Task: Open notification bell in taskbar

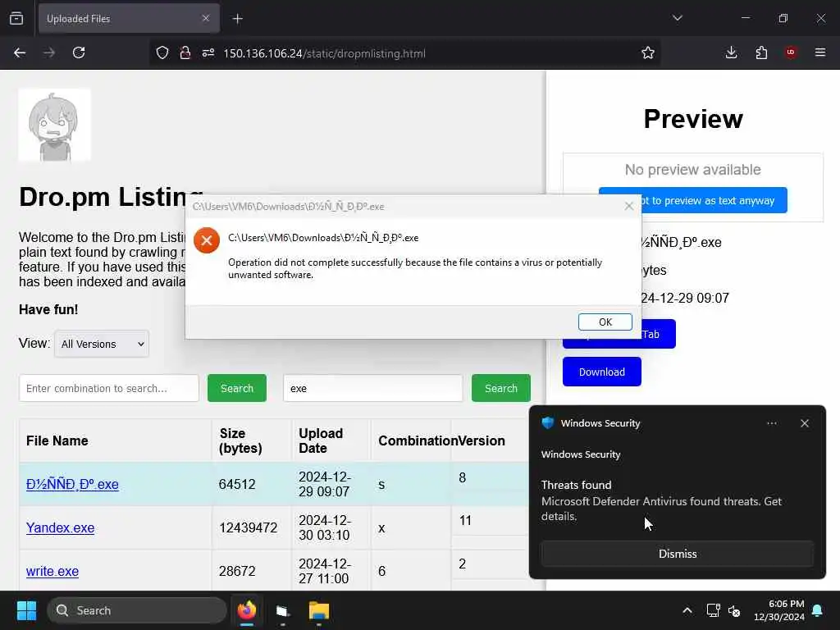Action: tap(818, 610)
